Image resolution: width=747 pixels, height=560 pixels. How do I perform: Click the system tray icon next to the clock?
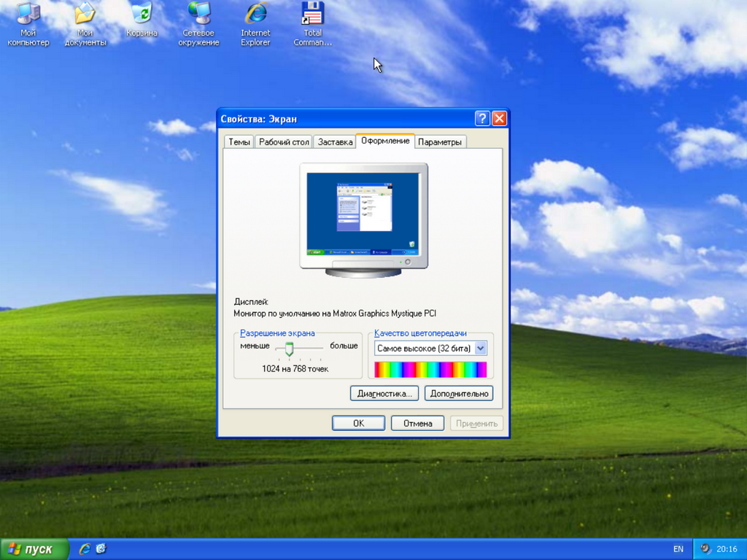(x=705, y=548)
